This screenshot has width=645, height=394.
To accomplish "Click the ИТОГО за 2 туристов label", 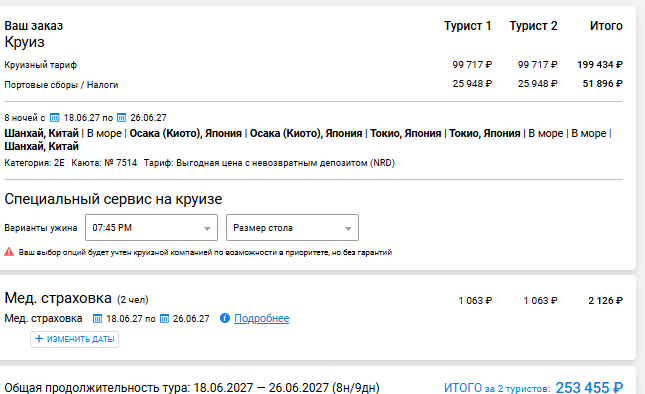I will (x=497, y=388).
